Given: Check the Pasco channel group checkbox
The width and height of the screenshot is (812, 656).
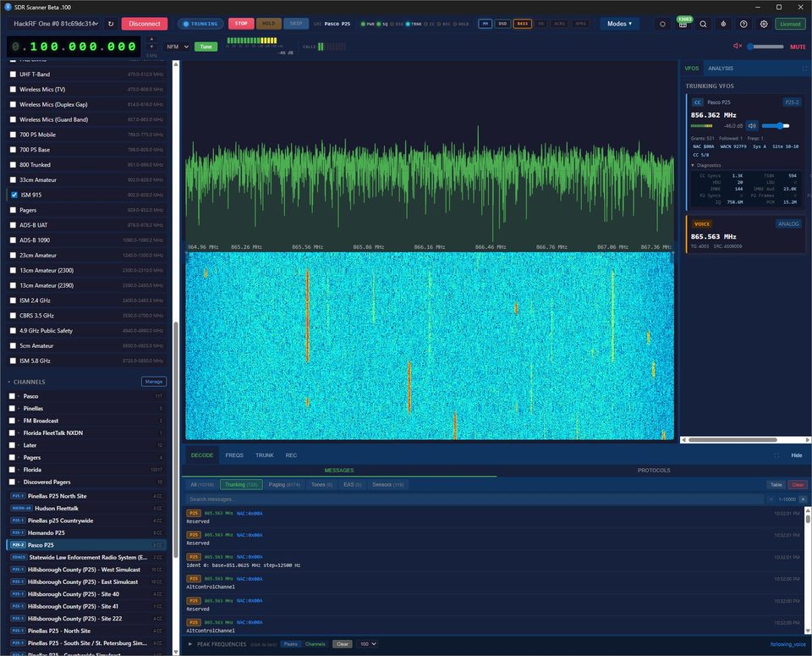Looking at the screenshot, I should pyautogui.click(x=12, y=396).
